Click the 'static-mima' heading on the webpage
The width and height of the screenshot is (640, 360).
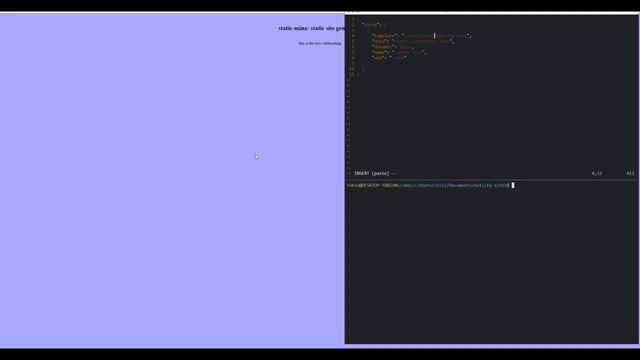pyautogui.click(x=312, y=28)
